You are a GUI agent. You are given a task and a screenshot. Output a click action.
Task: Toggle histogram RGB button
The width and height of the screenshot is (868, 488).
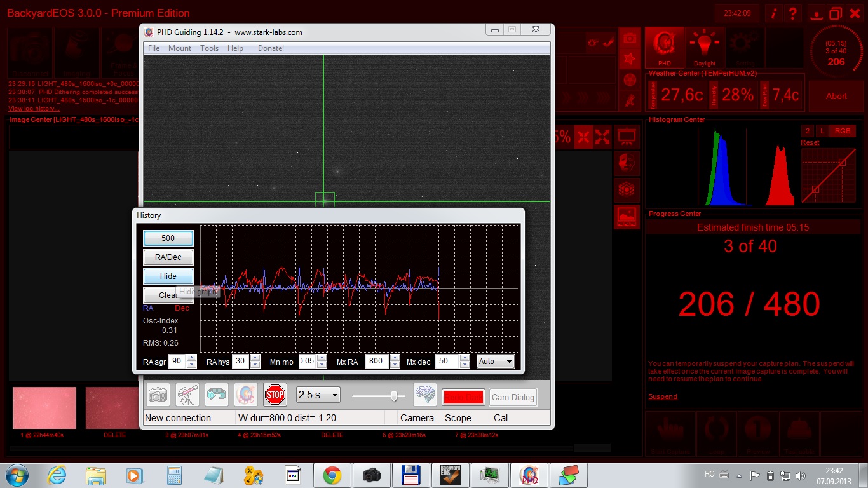pyautogui.click(x=843, y=131)
